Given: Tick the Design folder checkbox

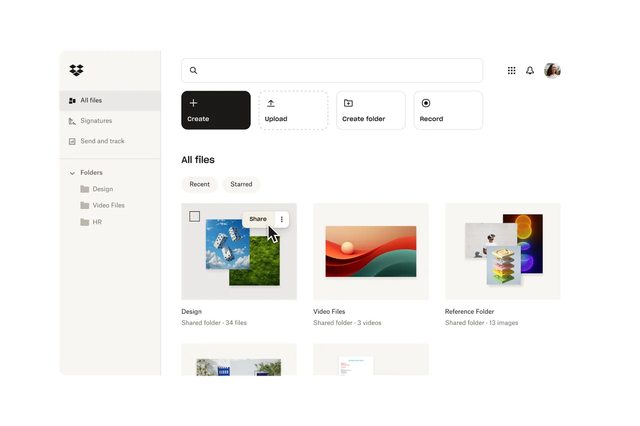Looking at the screenshot, I should pyautogui.click(x=194, y=216).
